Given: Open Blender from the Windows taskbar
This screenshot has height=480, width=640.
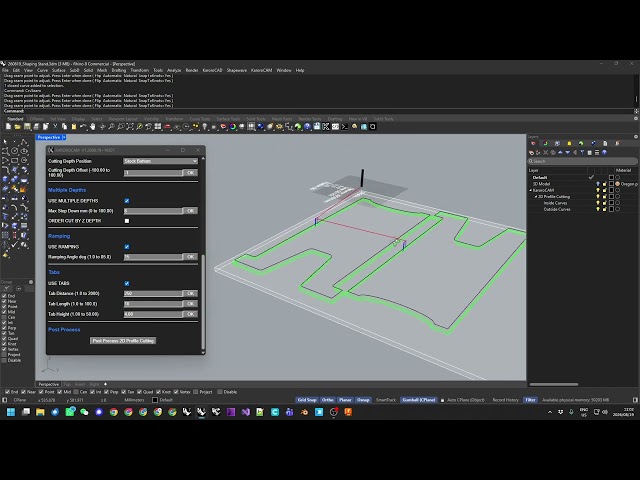Looking at the screenshot, I should click(x=304, y=412).
